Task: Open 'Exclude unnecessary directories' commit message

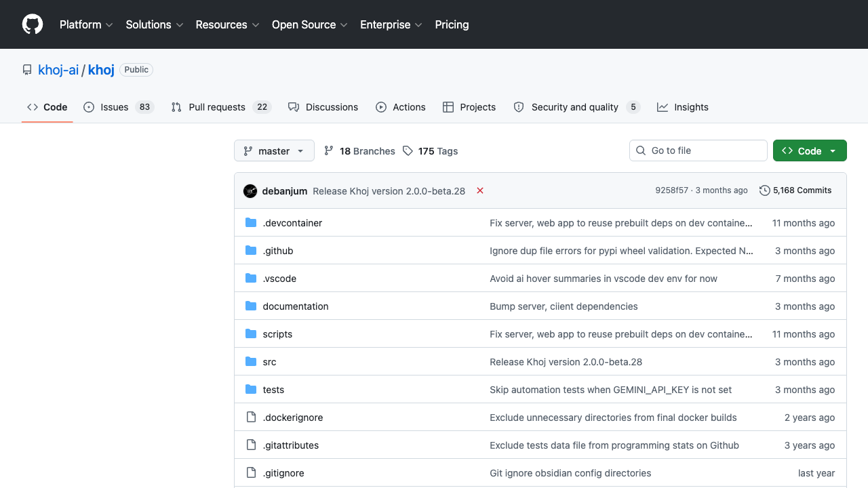Action: (x=613, y=418)
